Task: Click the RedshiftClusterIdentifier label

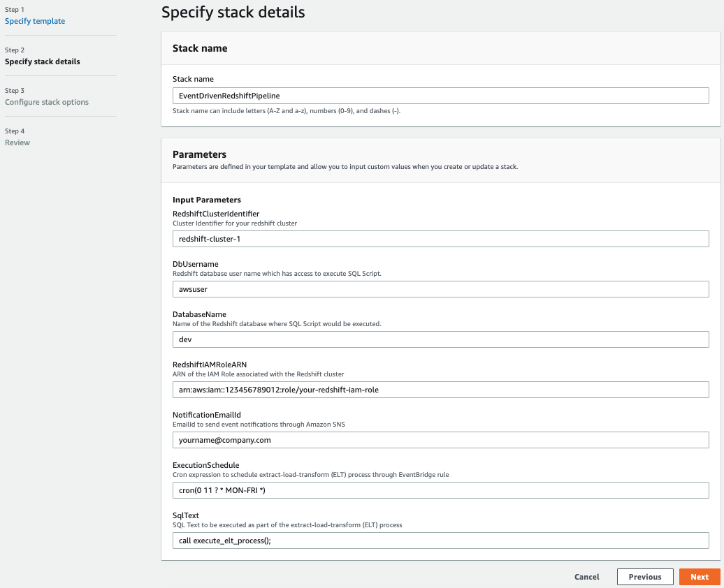Action: click(216, 213)
